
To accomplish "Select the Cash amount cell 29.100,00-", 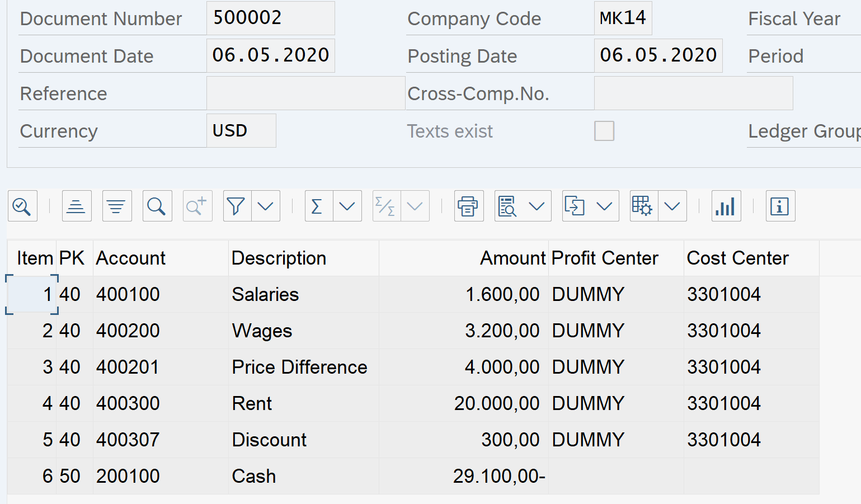I will click(498, 476).
